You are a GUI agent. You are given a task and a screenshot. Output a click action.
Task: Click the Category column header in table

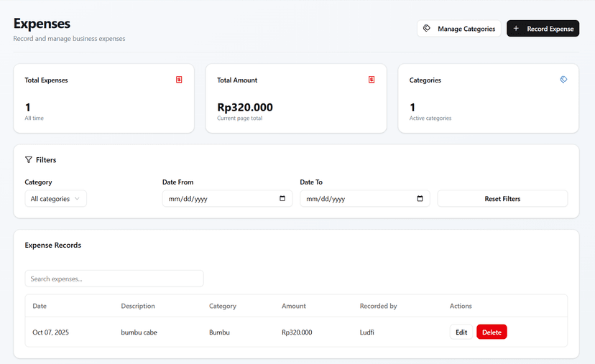222,306
